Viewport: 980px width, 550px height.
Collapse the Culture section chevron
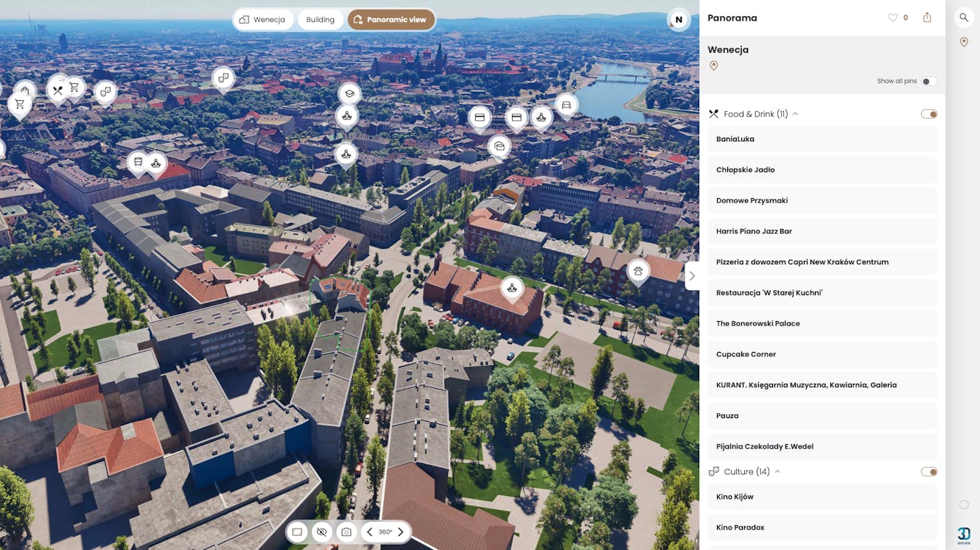pyautogui.click(x=777, y=471)
